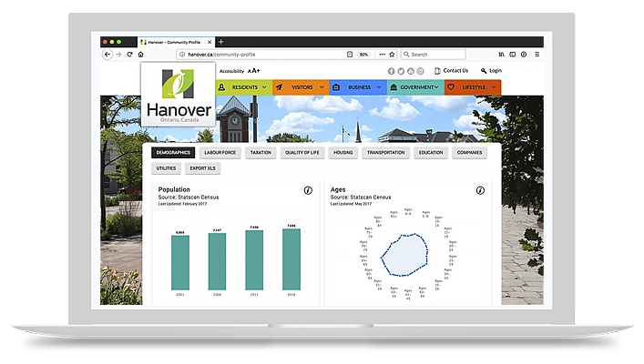Open the Instagram social icon
Image resolution: width=644 pixels, height=364 pixels.
pyautogui.click(x=420, y=71)
